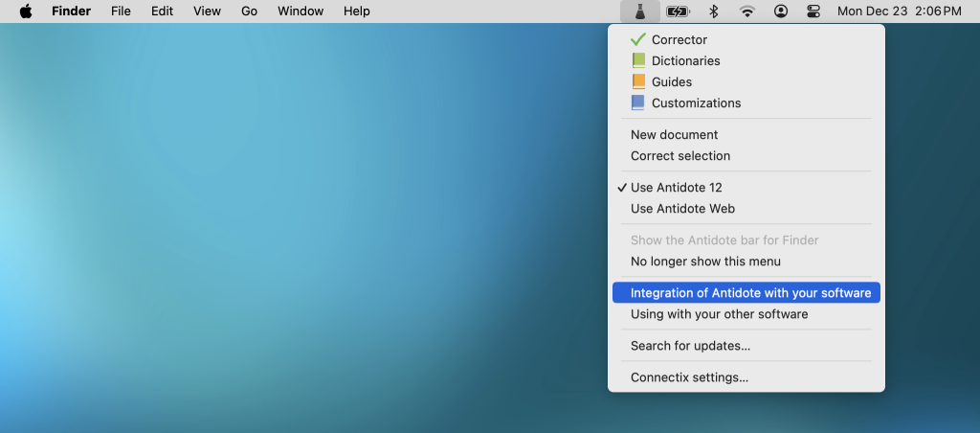Open Guides orange book item
The width and height of the screenshot is (980, 433).
tap(671, 82)
